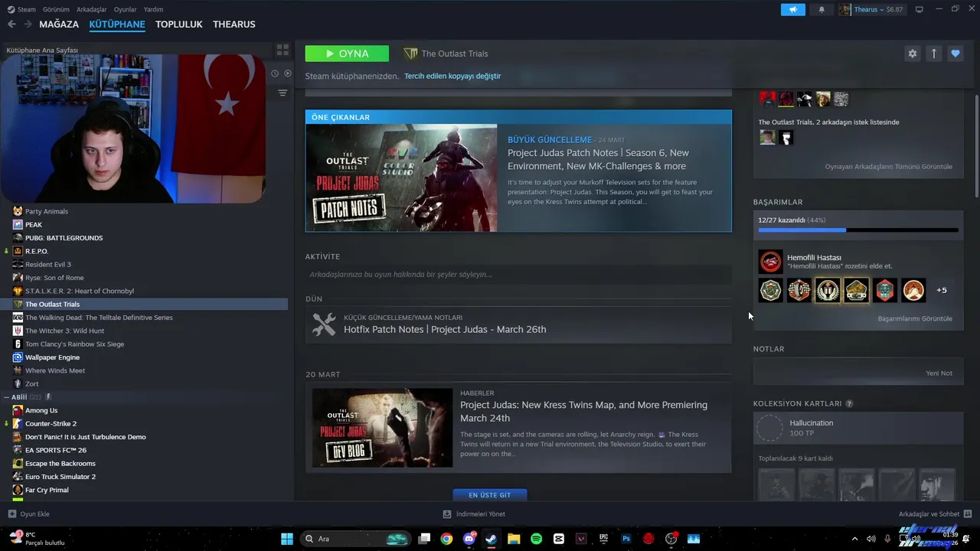Add a Yeni Not
The width and height of the screenshot is (980, 551).
[x=939, y=373]
